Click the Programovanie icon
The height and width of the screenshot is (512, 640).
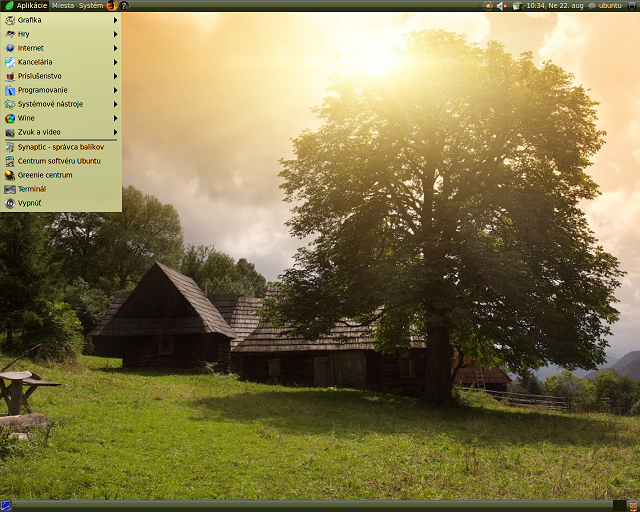pos(10,90)
